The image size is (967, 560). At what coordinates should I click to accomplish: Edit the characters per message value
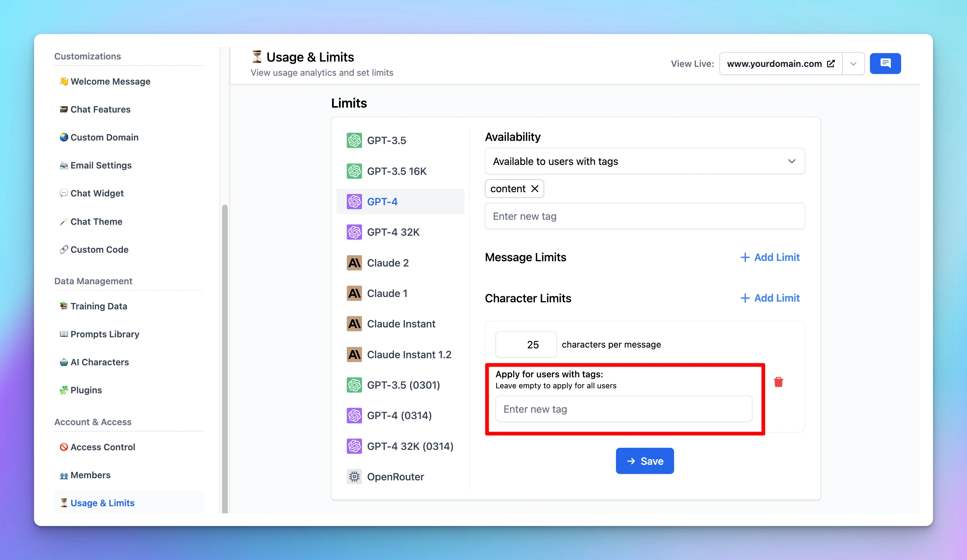(526, 344)
